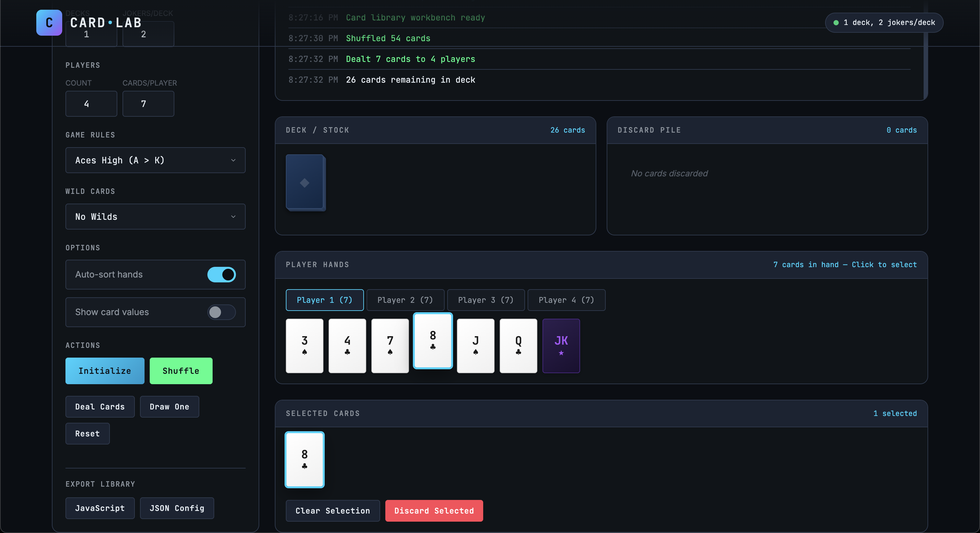Viewport: 980px width, 533px height.
Task: Switch to the Player 2 hand tab
Action: click(x=405, y=300)
